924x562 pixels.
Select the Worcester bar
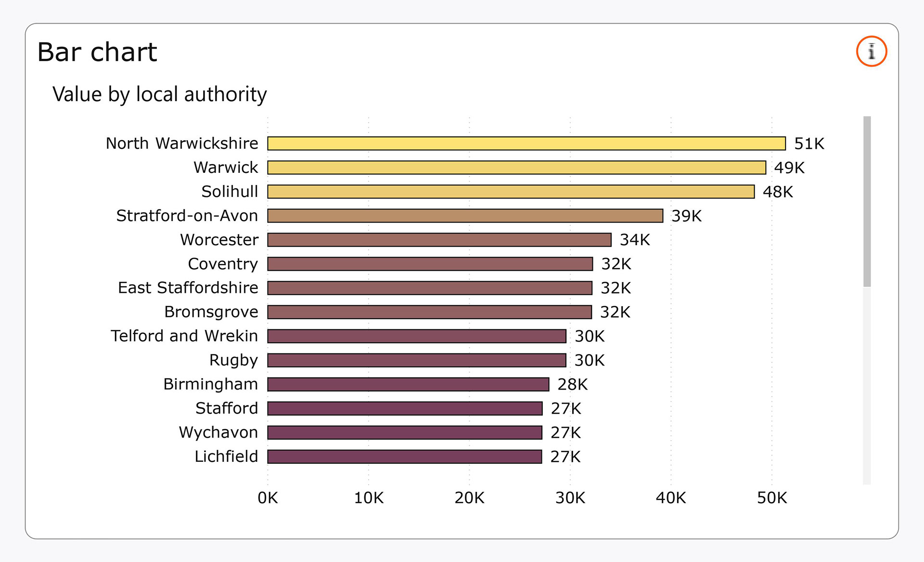tap(438, 239)
